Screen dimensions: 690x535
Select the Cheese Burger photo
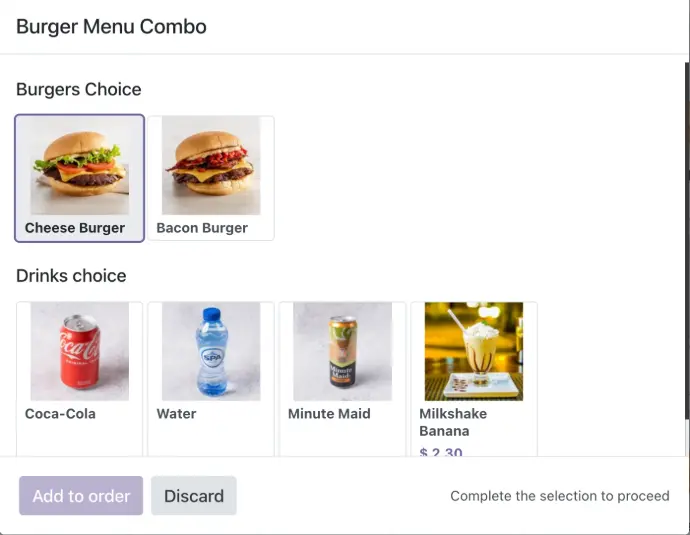(79, 165)
